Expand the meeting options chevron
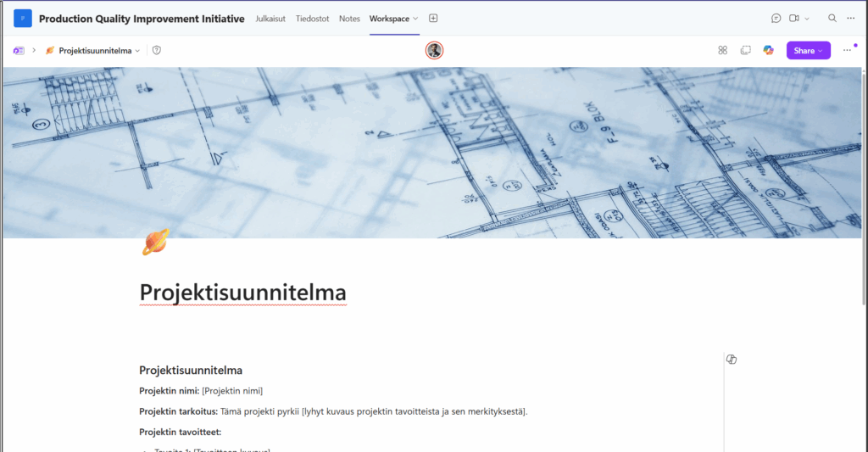This screenshot has height=452, width=868. tap(807, 19)
